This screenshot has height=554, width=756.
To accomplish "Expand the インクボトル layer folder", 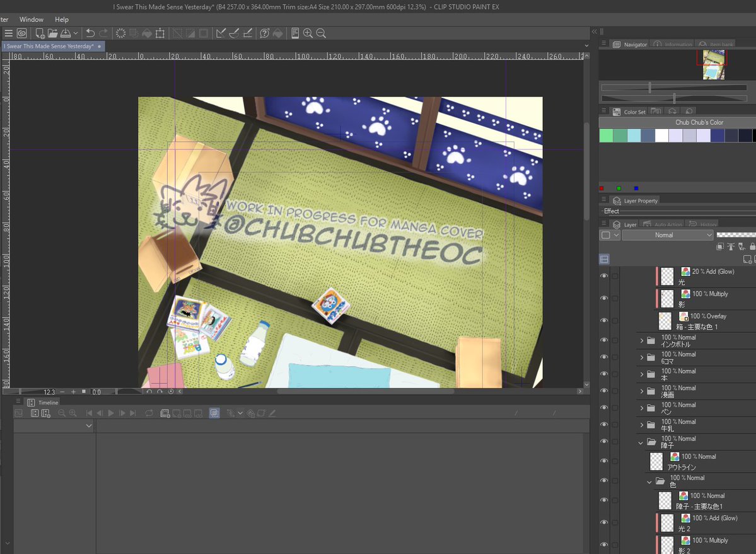I will (642, 340).
